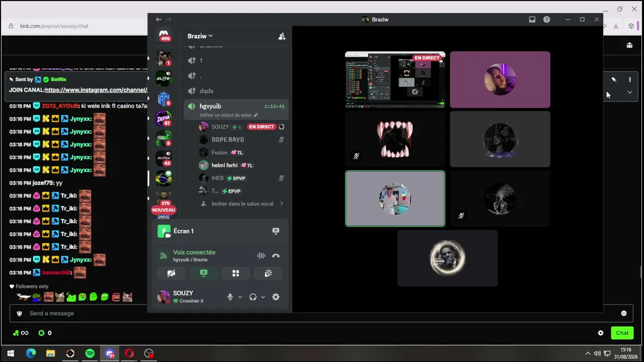Select the Brazil flag server icon
The width and height of the screenshot is (644, 362).
pyautogui.click(x=164, y=178)
